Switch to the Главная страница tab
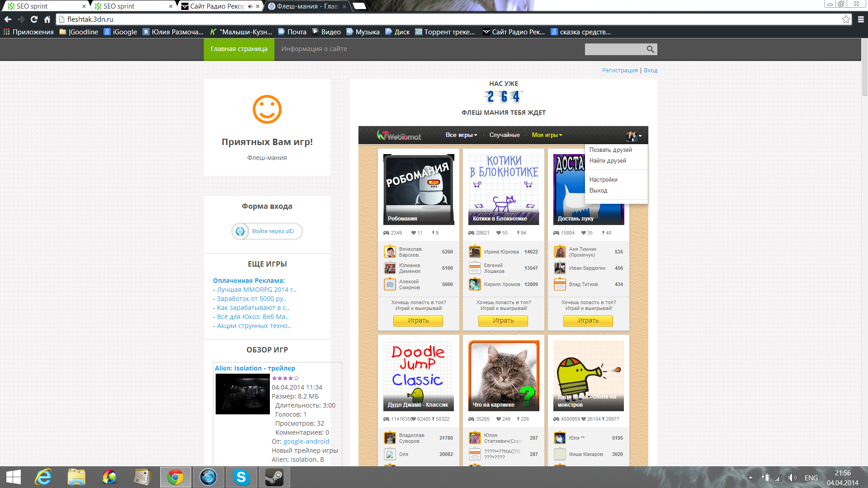The height and width of the screenshot is (488, 868). (239, 49)
